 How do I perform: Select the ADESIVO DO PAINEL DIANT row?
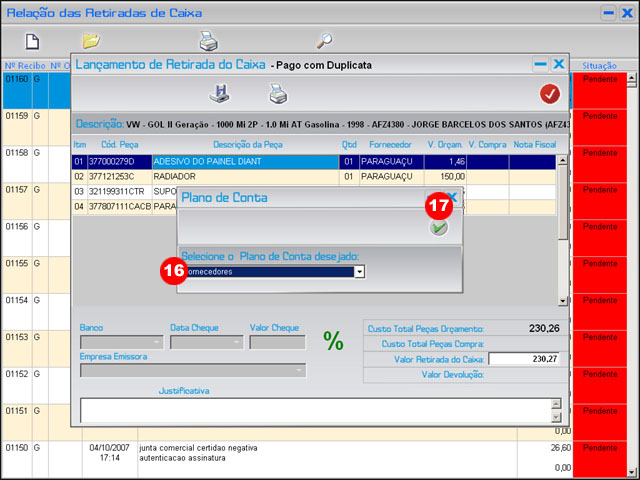coord(244,160)
